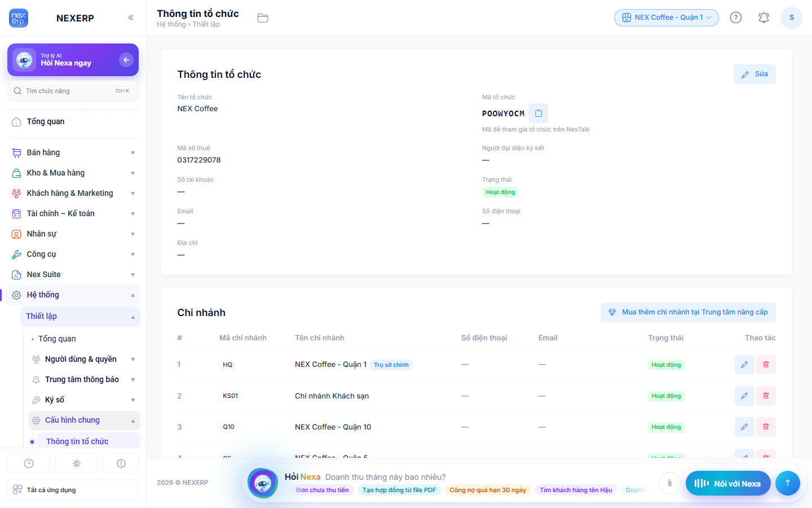
Task: Expand the Bán hàng menu
Action: 72,152
